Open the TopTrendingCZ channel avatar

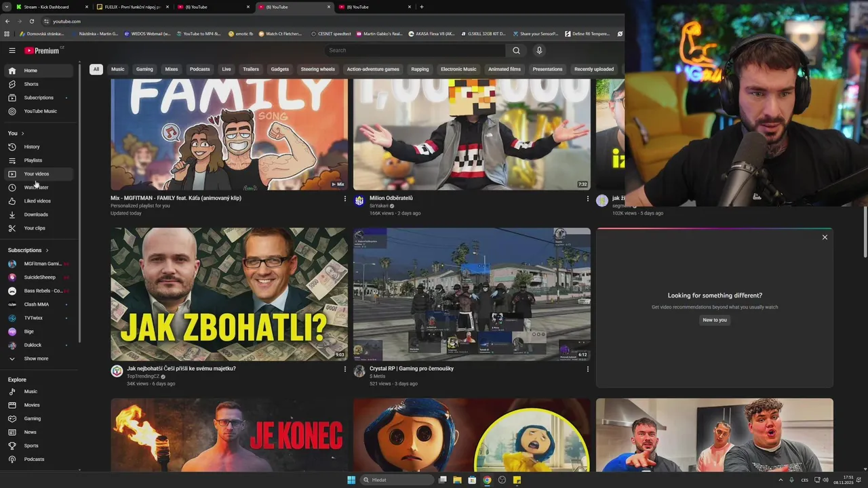[x=117, y=371]
